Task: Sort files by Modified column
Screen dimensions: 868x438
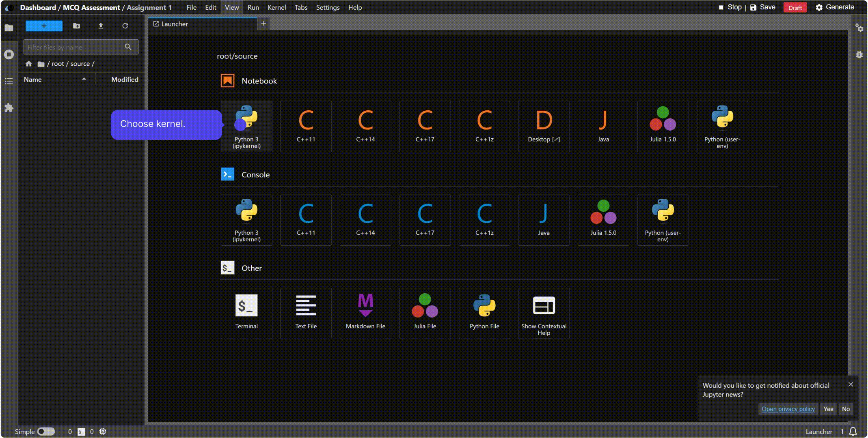Action: [120, 79]
